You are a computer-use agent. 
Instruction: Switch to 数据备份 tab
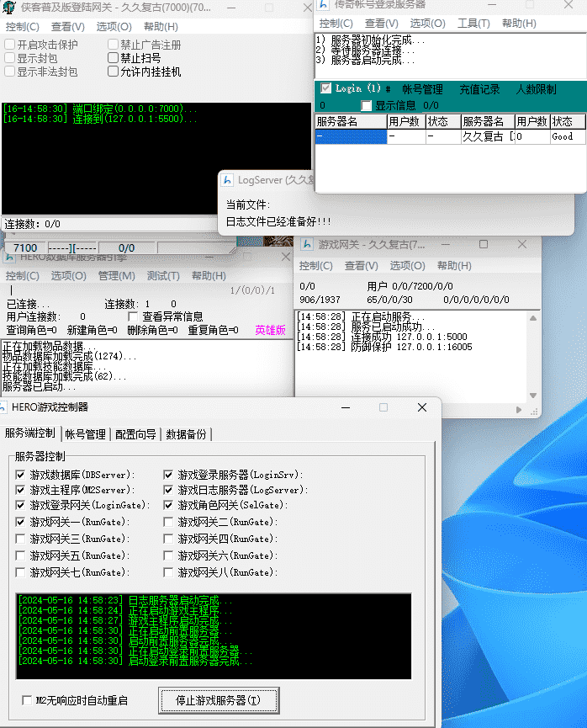point(186,434)
